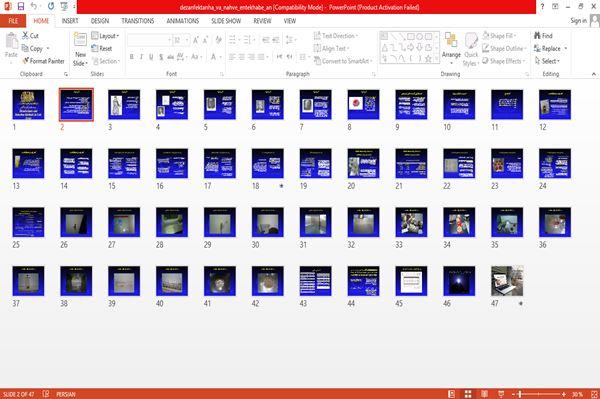Viewport: 600px width, 399px height.
Task: Toggle Underline formatting
Action: [x=151, y=57]
